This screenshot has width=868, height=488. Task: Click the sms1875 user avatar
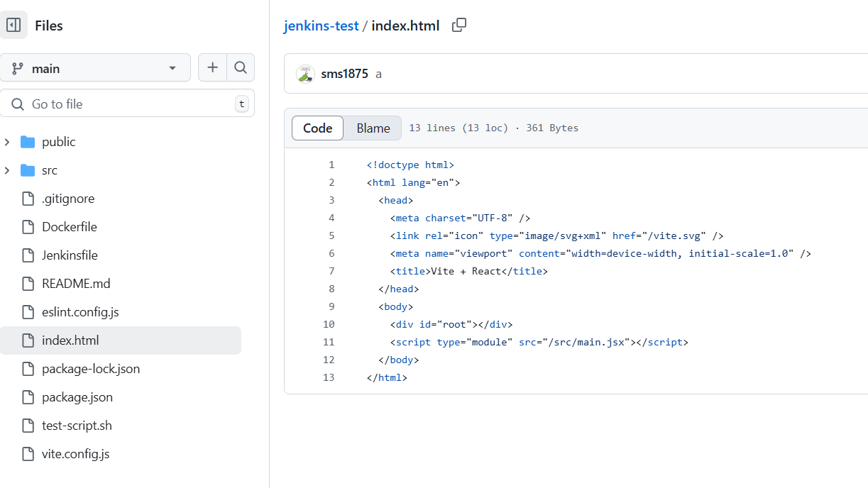point(305,74)
